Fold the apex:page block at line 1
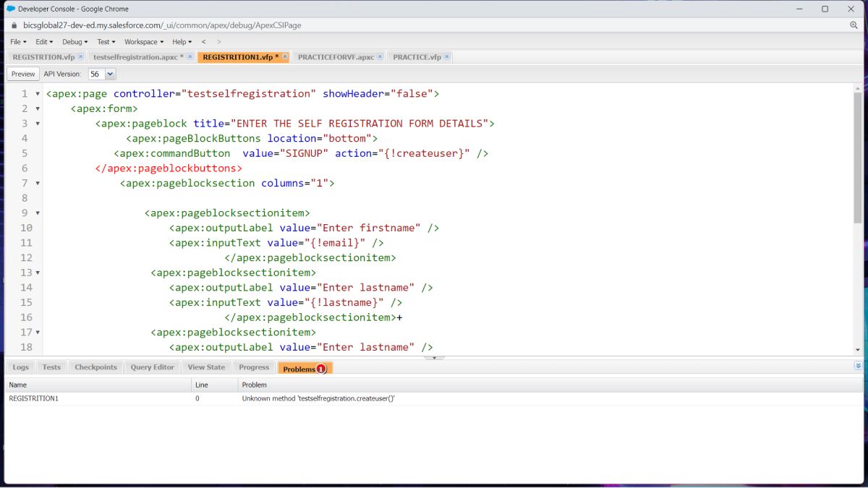Screen dimensions: 868x488 coord(38,94)
